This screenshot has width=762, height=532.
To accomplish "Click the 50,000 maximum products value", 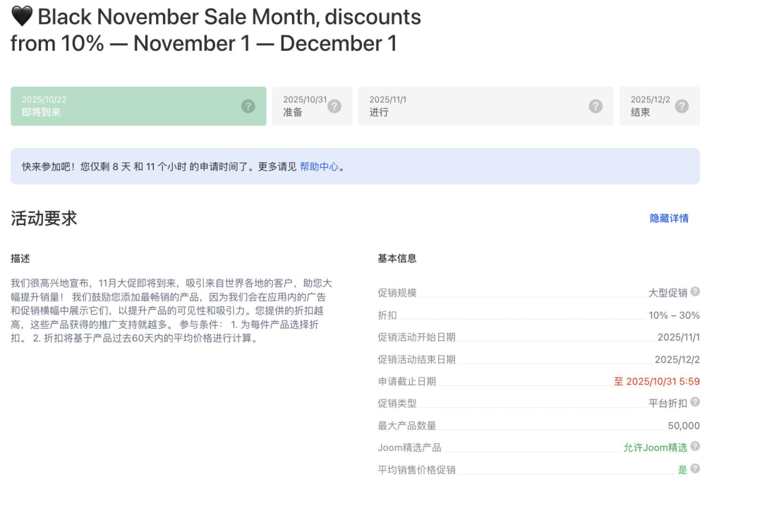I will point(683,425).
